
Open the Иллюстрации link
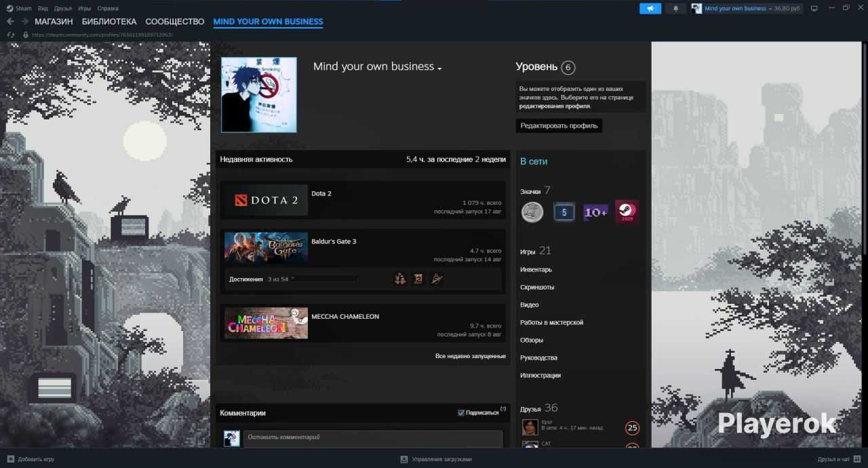coord(540,376)
